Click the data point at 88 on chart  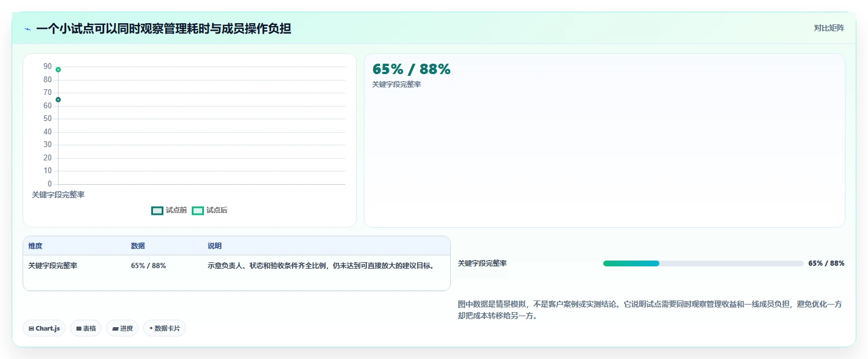coord(58,69)
